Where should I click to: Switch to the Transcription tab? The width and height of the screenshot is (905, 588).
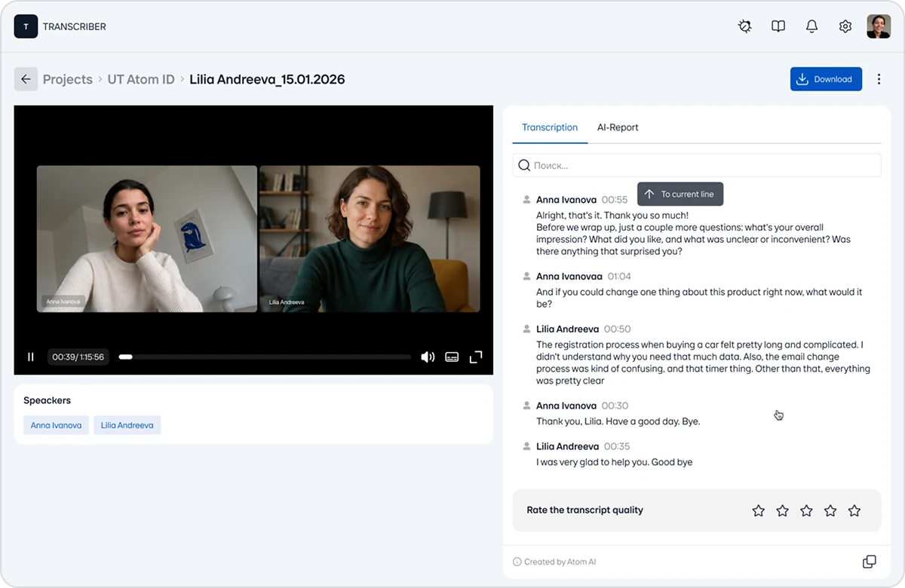click(x=550, y=127)
